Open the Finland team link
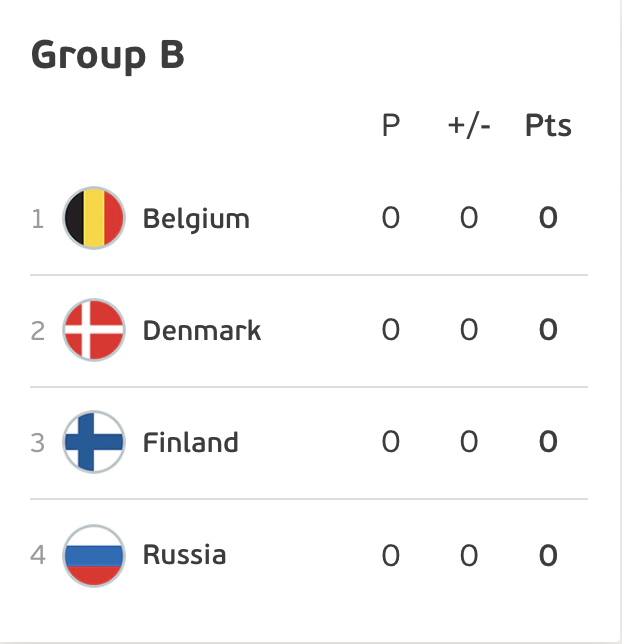The height and width of the screenshot is (644, 622). [191, 442]
